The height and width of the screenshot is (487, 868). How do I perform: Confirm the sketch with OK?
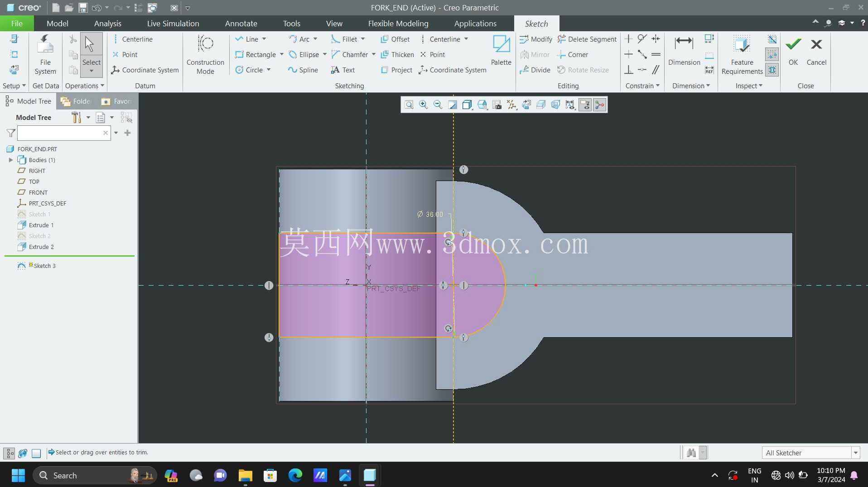point(793,51)
